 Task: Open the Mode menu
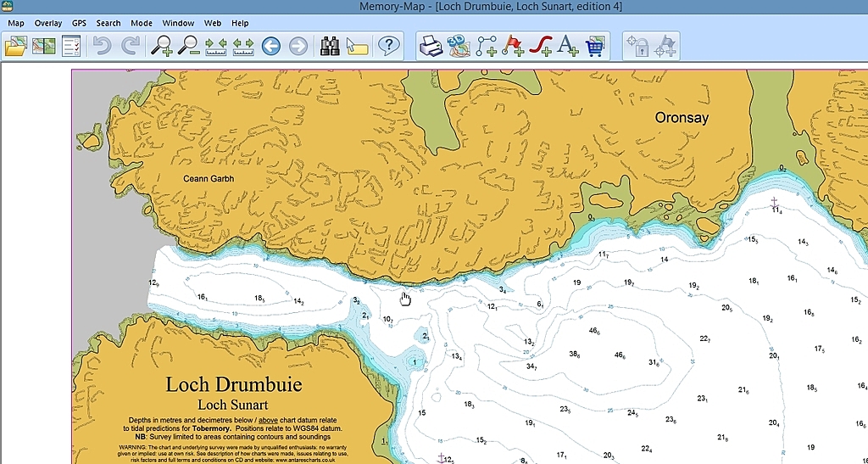[x=142, y=23]
